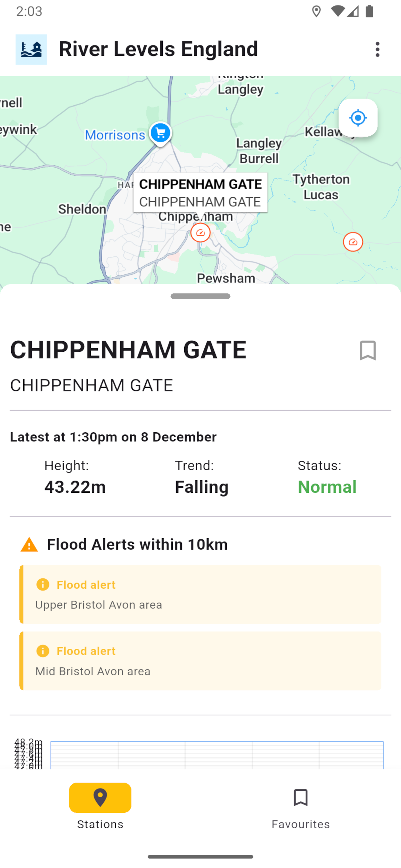Tap the Chippenham Gate map info popup

point(200,192)
